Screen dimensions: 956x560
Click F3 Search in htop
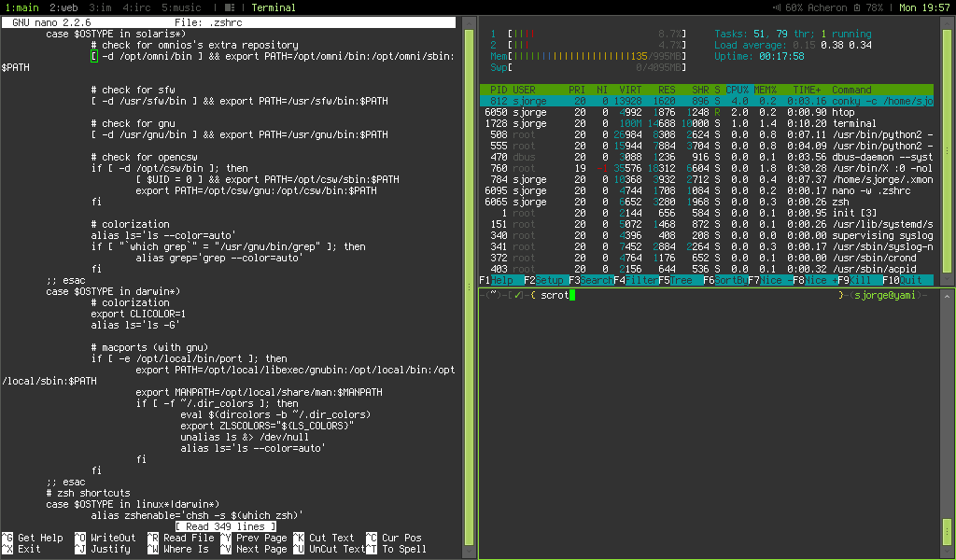(591, 280)
